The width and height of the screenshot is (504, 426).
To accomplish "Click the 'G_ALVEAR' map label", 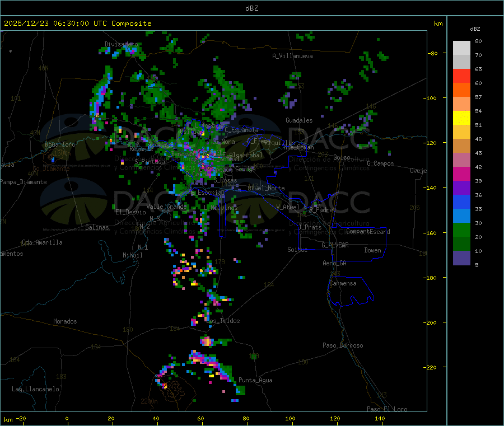I will [x=335, y=245].
